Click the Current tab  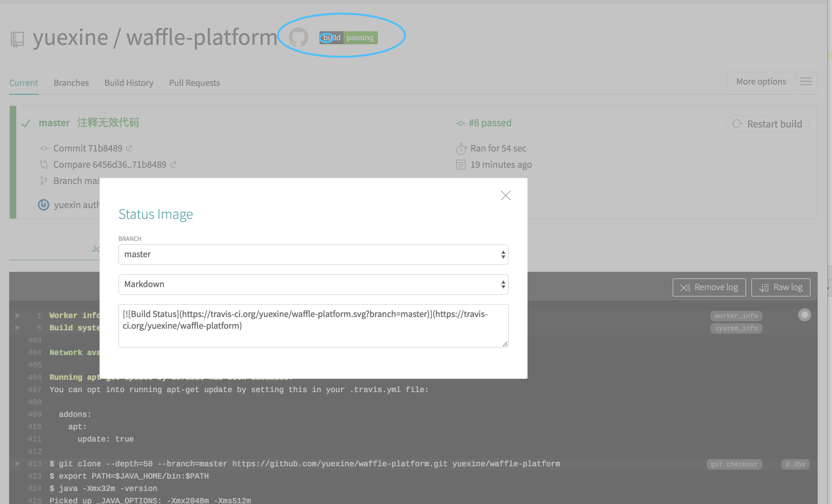pyautogui.click(x=24, y=82)
